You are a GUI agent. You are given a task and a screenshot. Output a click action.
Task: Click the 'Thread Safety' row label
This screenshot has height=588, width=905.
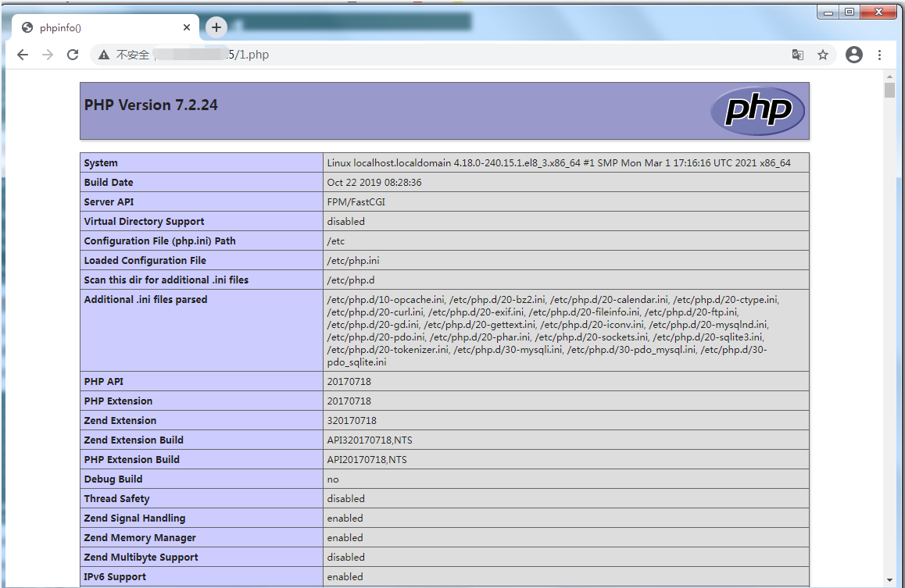pyautogui.click(x=116, y=499)
